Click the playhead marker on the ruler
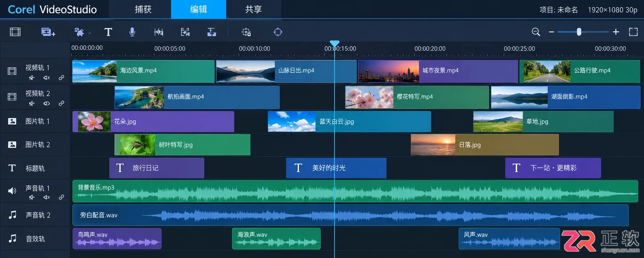644x258 pixels. [335, 43]
